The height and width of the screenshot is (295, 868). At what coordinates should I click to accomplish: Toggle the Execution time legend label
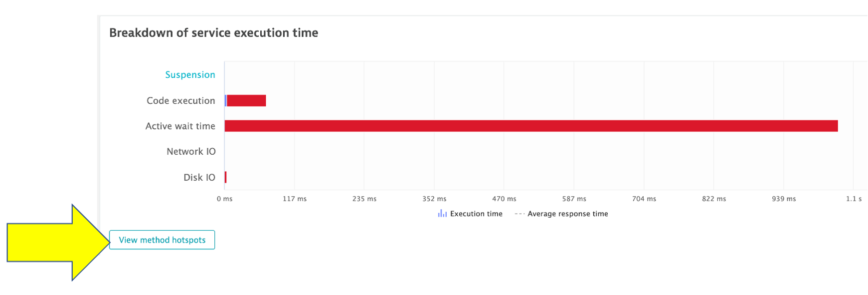pos(476,214)
